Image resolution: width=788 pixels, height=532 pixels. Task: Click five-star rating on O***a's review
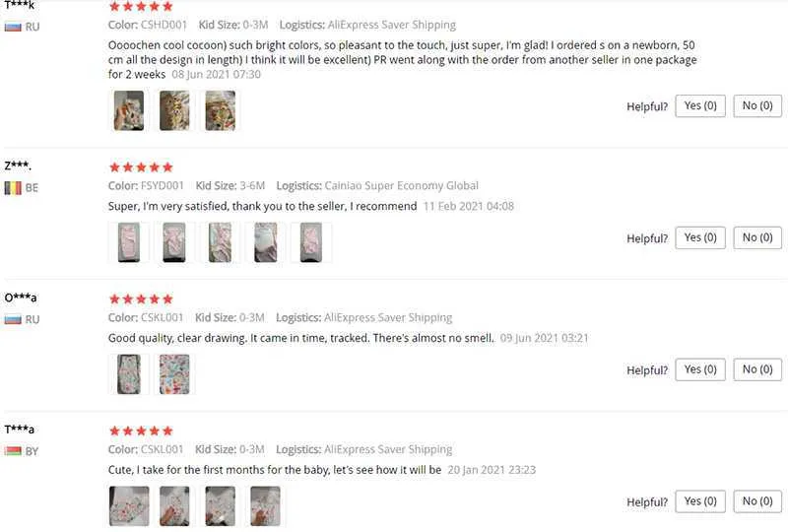(141, 299)
